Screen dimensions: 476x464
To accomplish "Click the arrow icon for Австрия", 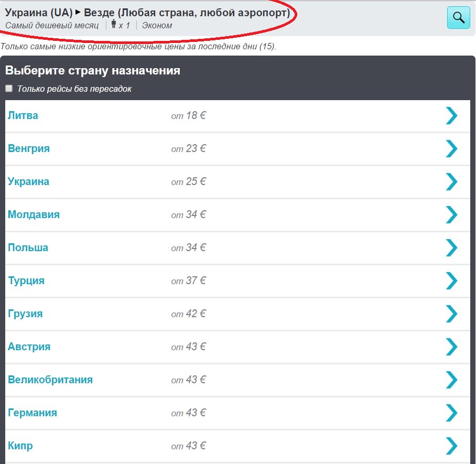I will (451, 347).
